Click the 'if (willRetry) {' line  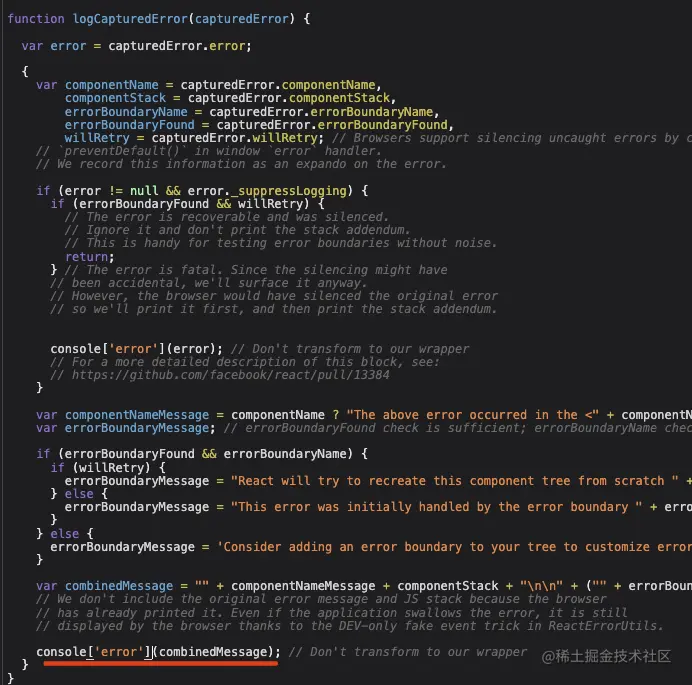pyautogui.click(x=108, y=468)
